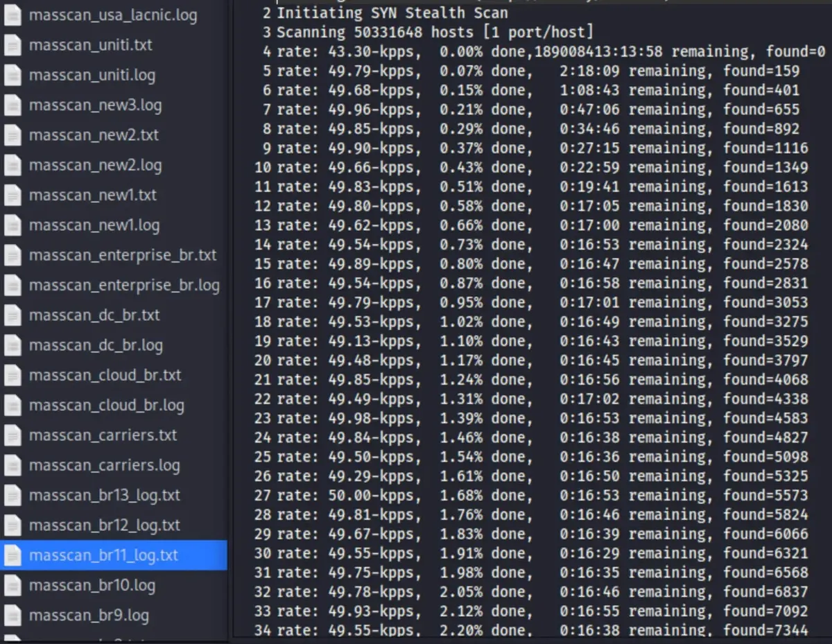Click the file icon for masscan_new1.log

tap(13, 225)
